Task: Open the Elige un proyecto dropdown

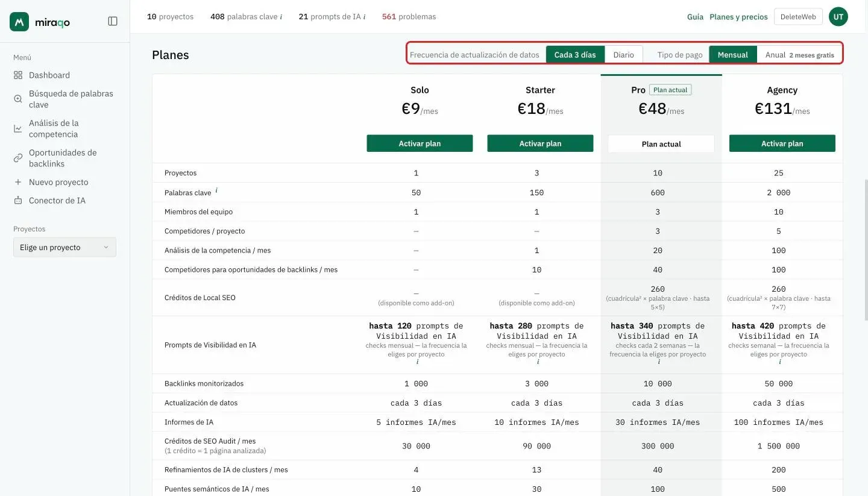Action: coord(64,247)
